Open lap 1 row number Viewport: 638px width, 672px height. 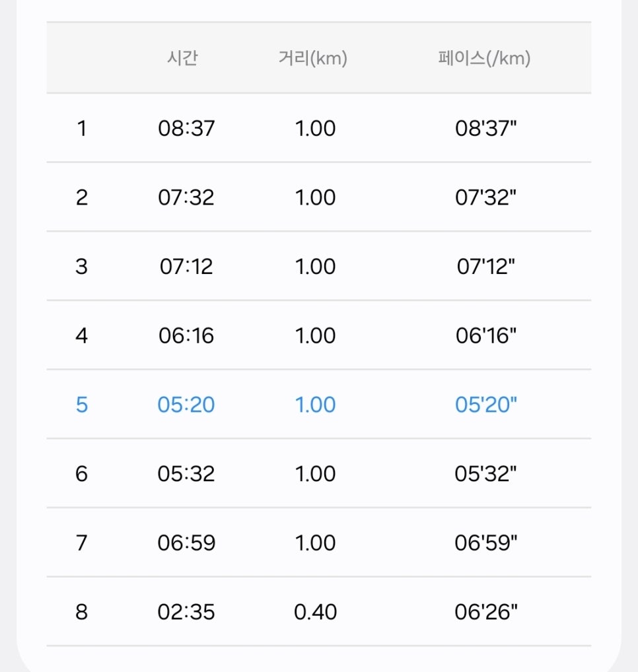pos(82,128)
